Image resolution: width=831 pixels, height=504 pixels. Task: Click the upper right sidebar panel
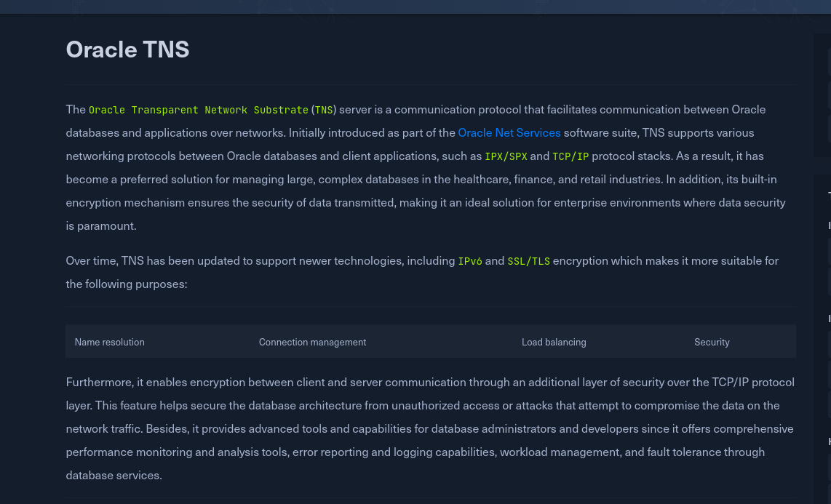click(x=822, y=95)
